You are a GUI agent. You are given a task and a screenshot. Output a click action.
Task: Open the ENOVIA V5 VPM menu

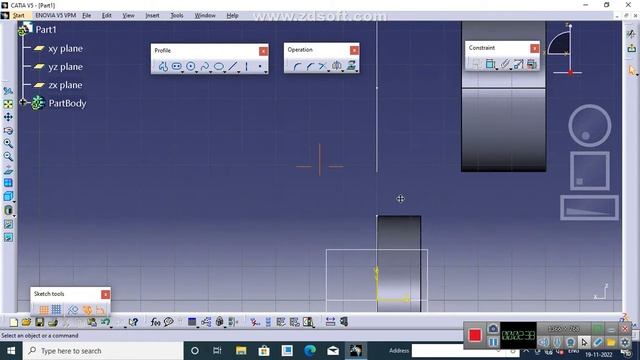pos(56,16)
